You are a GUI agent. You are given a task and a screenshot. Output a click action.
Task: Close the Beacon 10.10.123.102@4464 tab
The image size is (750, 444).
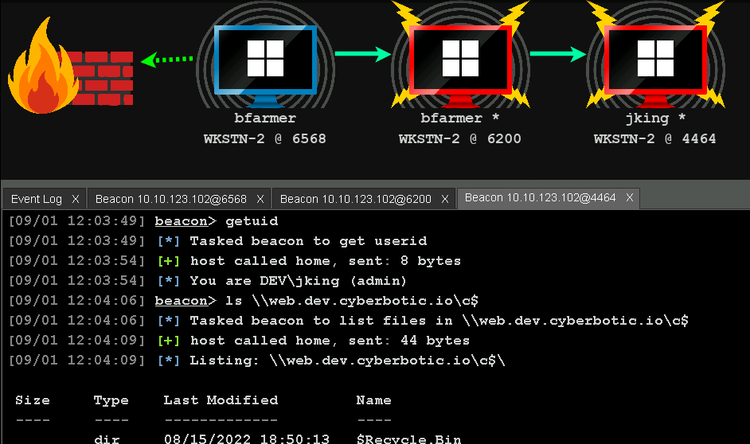click(629, 198)
